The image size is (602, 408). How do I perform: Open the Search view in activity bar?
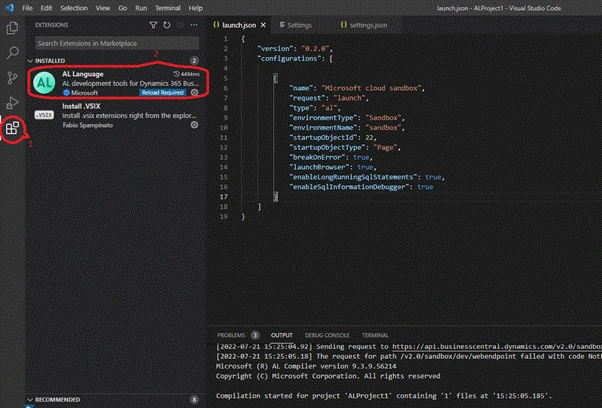[12, 53]
